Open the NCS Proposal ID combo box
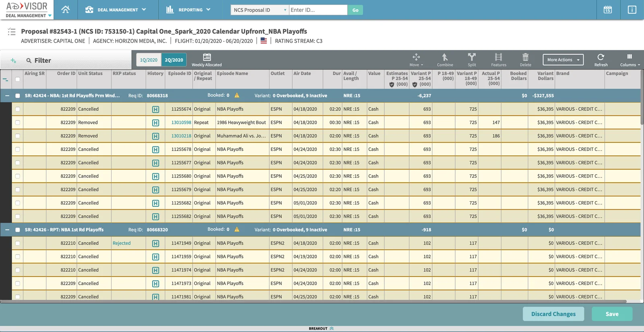Screen dimensions: 644x332 coord(260,10)
